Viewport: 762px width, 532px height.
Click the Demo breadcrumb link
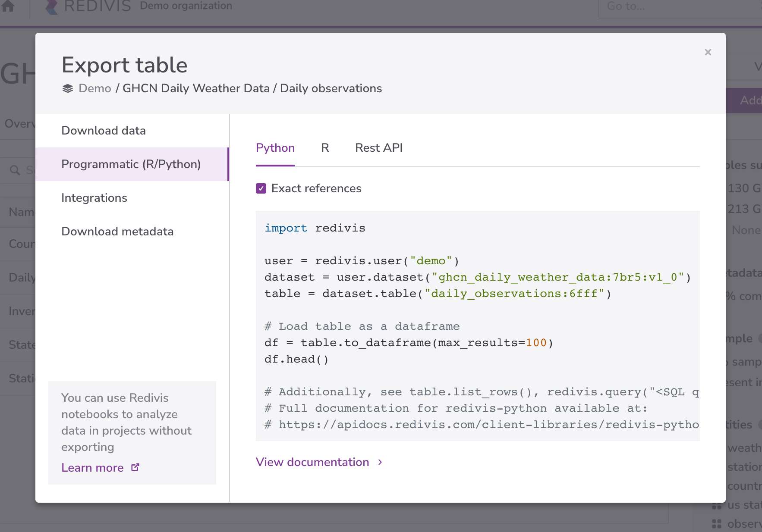point(95,88)
